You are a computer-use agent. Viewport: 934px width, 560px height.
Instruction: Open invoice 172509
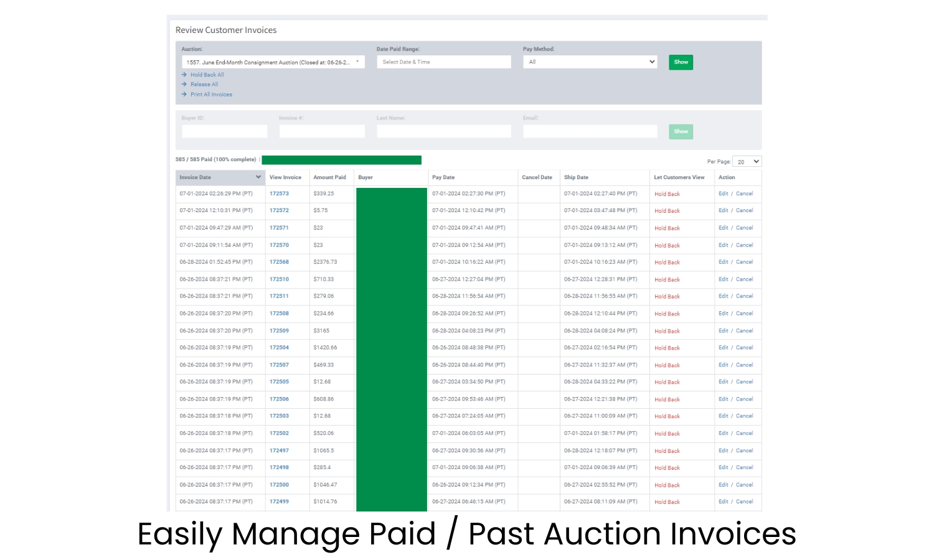tap(279, 331)
